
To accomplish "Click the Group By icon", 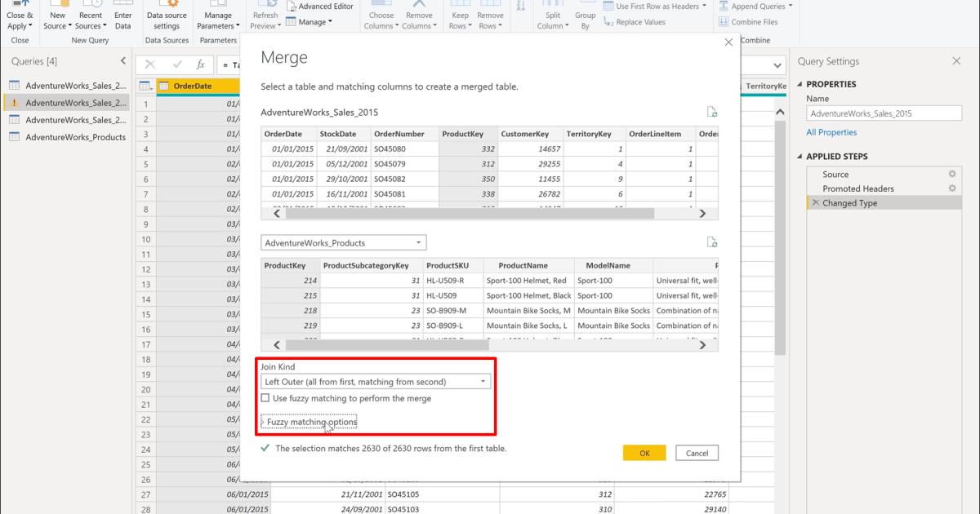I will point(585,16).
